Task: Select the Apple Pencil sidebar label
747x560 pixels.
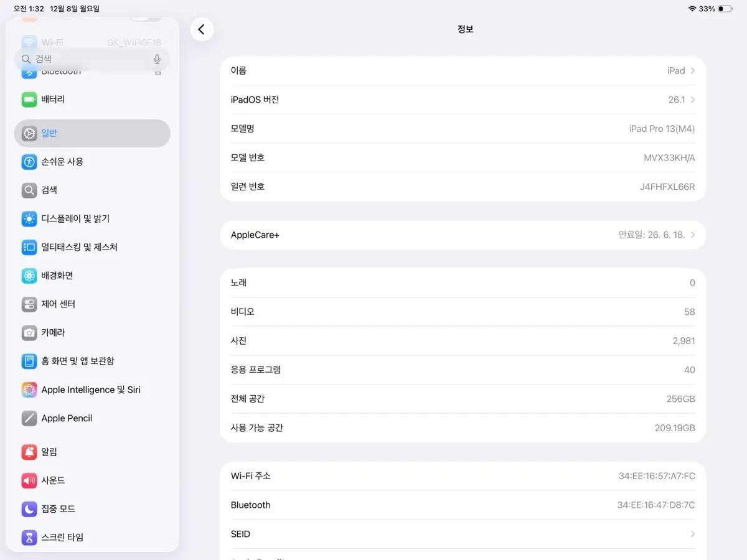Action: (x=67, y=418)
